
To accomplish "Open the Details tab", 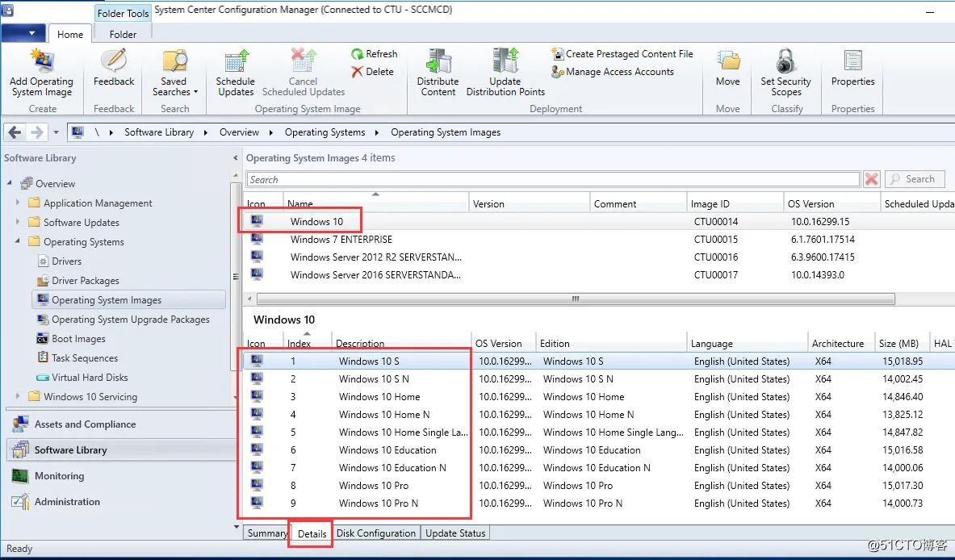I will click(312, 534).
